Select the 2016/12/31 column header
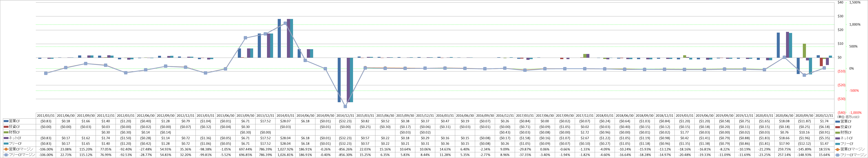The width and height of the screenshot is (868, 158). 505,116
